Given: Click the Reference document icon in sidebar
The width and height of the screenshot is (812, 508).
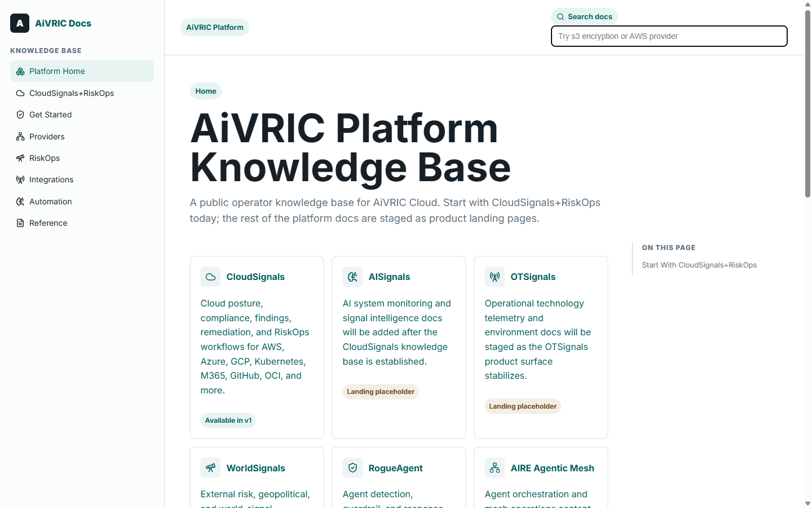Looking at the screenshot, I should pyautogui.click(x=20, y=223).
